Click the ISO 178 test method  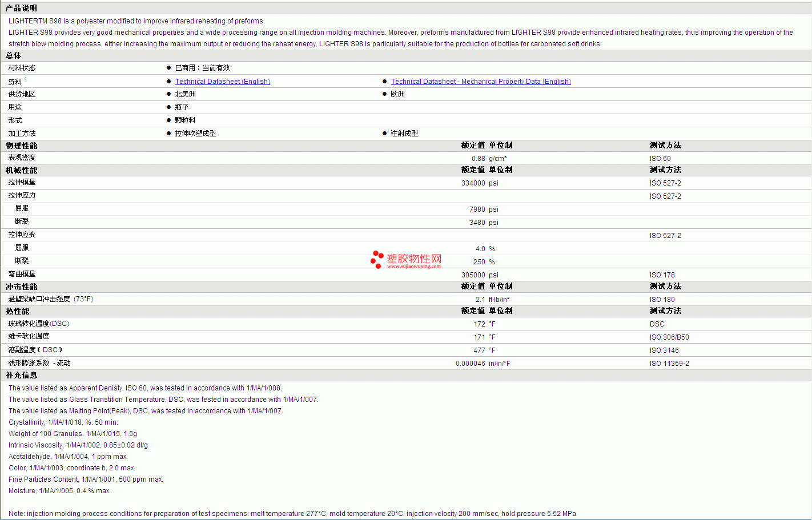[x=662, y=275]
